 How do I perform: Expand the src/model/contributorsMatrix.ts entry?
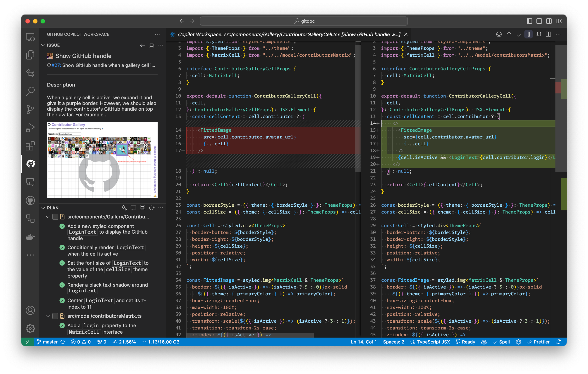[x=48, y=316]
